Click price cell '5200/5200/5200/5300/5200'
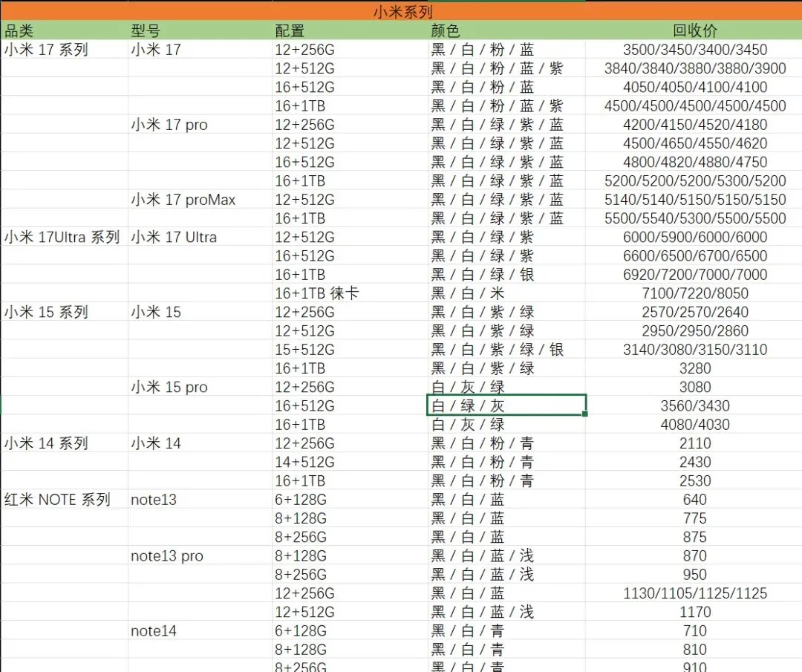Image resolution: width=802 pixels, height=672 pixels. [x=694, y=181]
